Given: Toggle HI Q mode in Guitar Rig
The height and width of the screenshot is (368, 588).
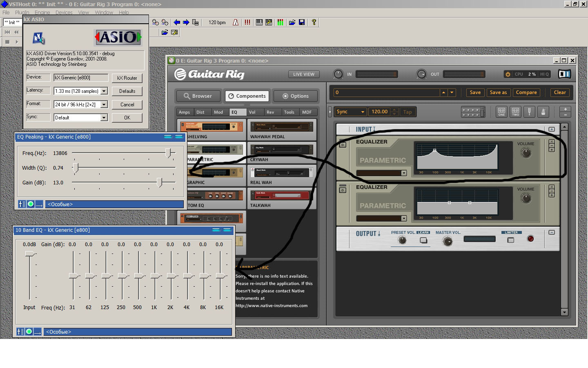Looking at the screenshot, I should click(544, 74).
